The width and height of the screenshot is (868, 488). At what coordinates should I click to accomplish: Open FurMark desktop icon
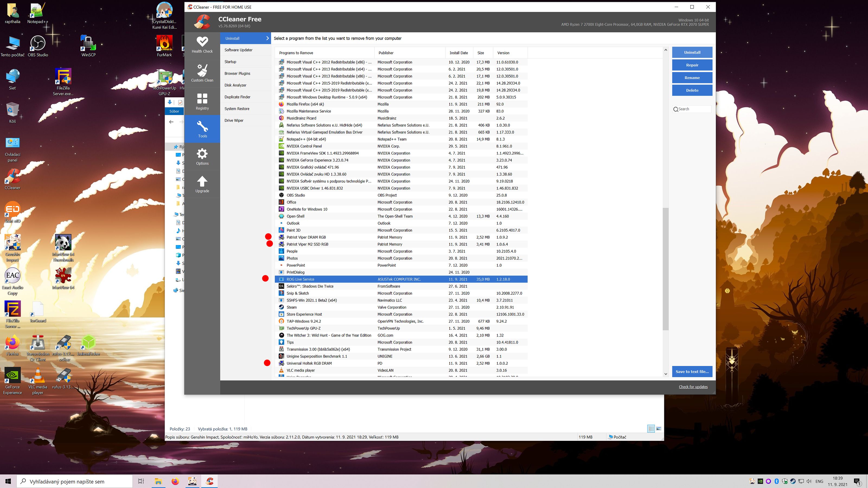(x=164, y=46)
